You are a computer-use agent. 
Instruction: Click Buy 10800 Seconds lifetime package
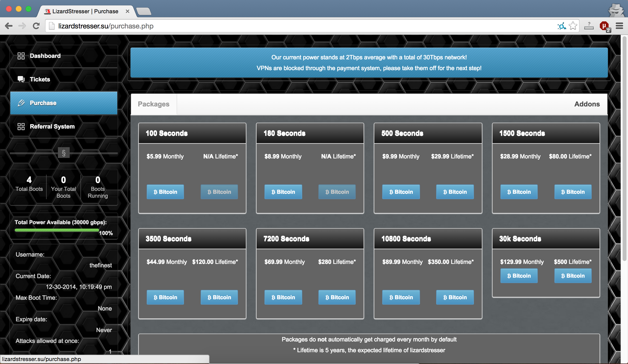click(x=455, y=297)
